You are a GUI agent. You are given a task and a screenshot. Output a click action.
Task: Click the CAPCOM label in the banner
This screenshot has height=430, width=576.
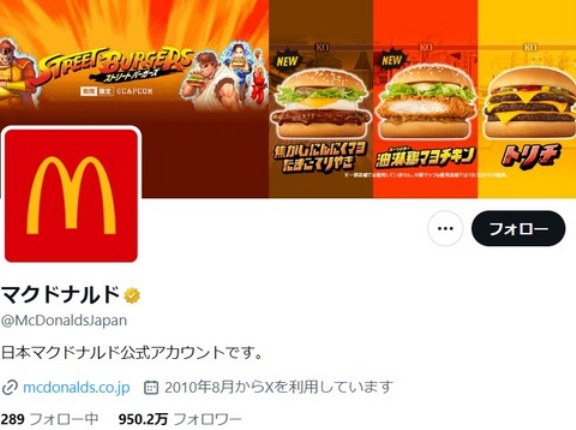134,91
